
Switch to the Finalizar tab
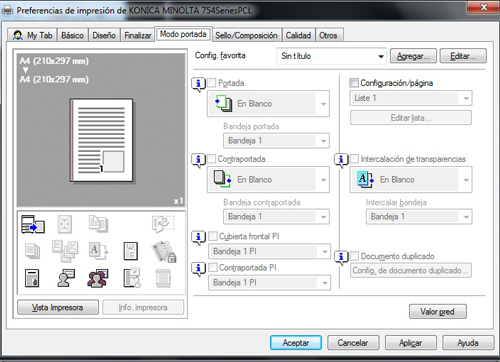coord(137,35)
